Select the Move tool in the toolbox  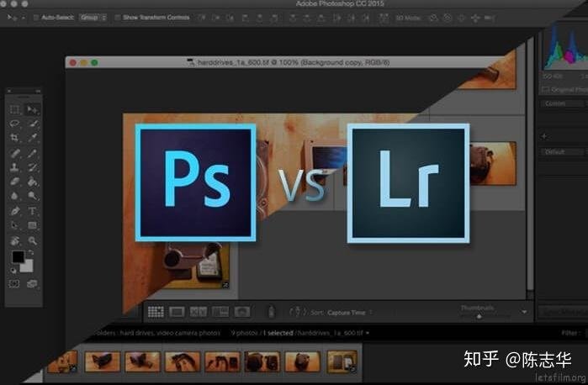(32, 109)
